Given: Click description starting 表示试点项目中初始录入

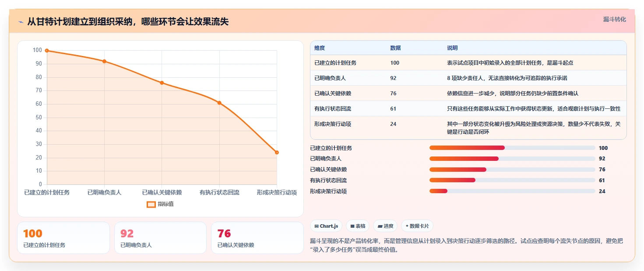Looking at the screenshot, I should [x=510, y=63].
